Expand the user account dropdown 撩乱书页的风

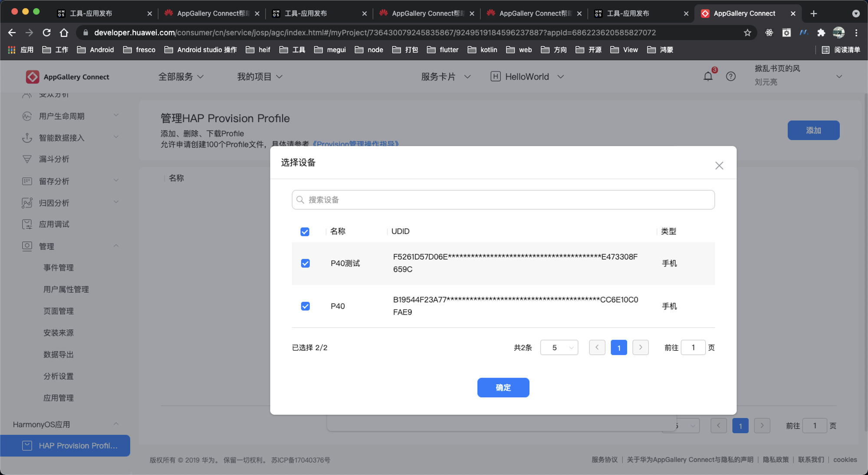coord(839,76)
